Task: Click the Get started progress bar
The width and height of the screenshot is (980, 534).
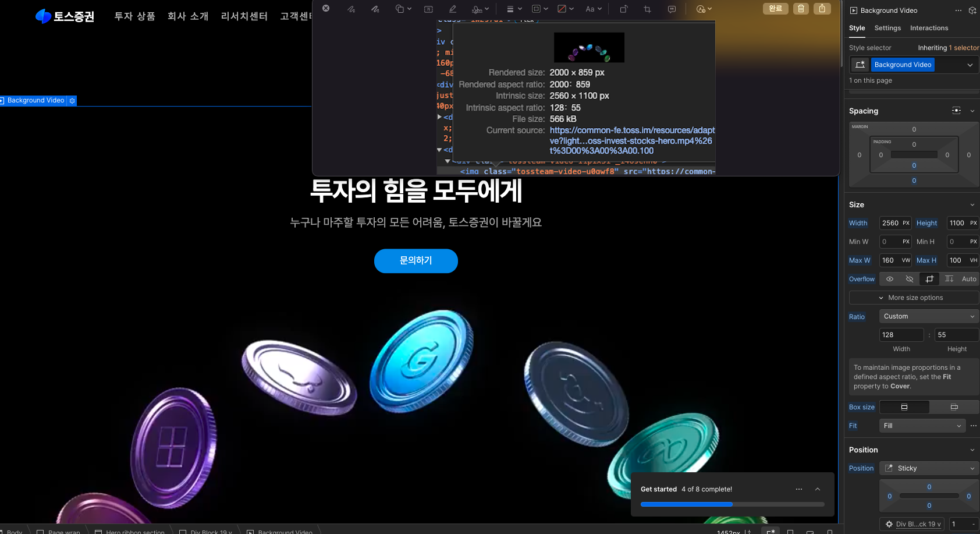Action: pos(732,504)
